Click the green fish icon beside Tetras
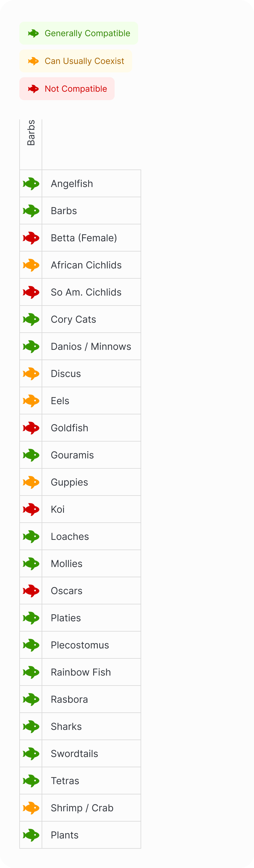The width and height of the screenshot is (254, 868). pos(31,781)
